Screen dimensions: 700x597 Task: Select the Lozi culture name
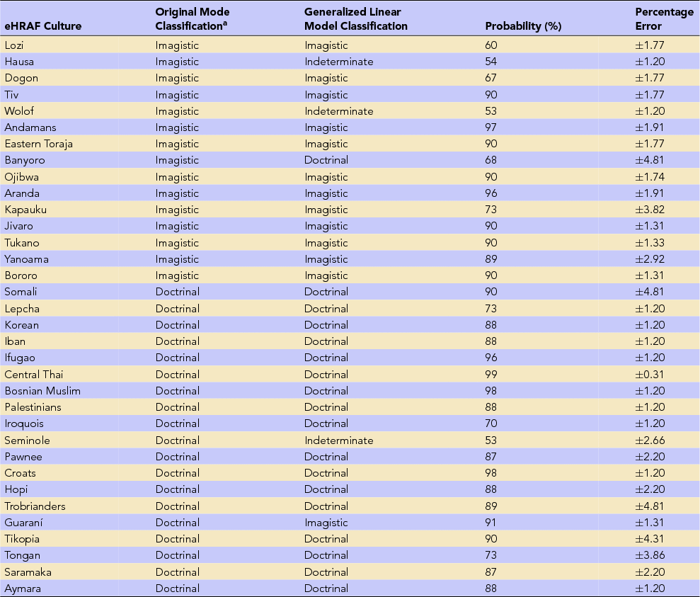pos(14,45)
